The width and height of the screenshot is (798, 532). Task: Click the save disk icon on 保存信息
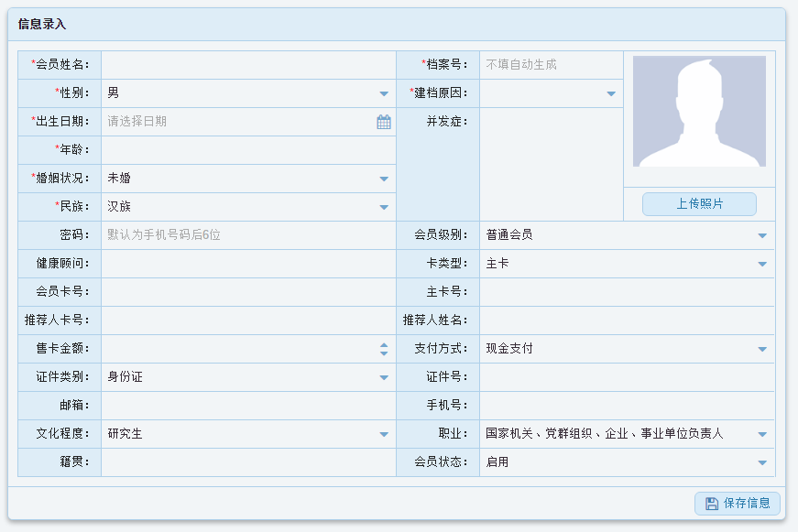tap(712, 503)
